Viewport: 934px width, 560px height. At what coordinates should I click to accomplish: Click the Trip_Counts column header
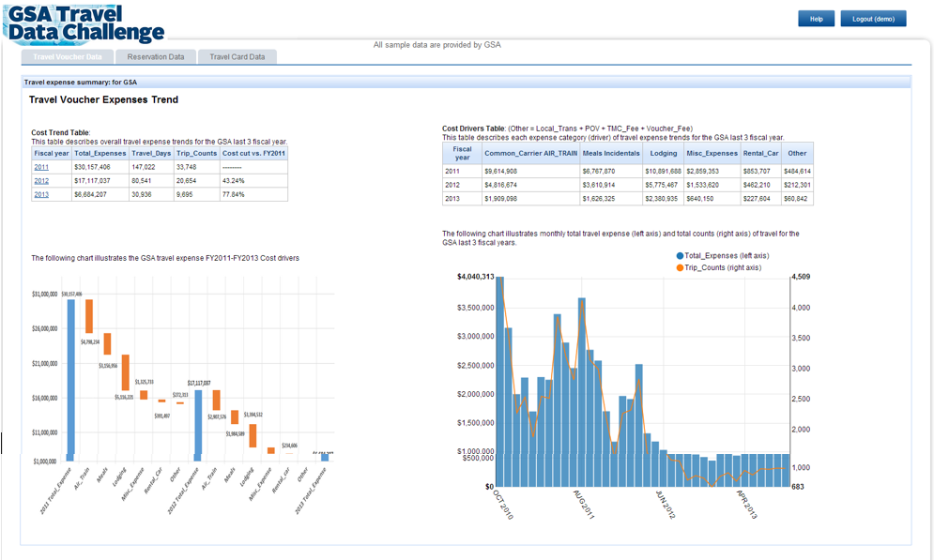click(x=196, y=154)
